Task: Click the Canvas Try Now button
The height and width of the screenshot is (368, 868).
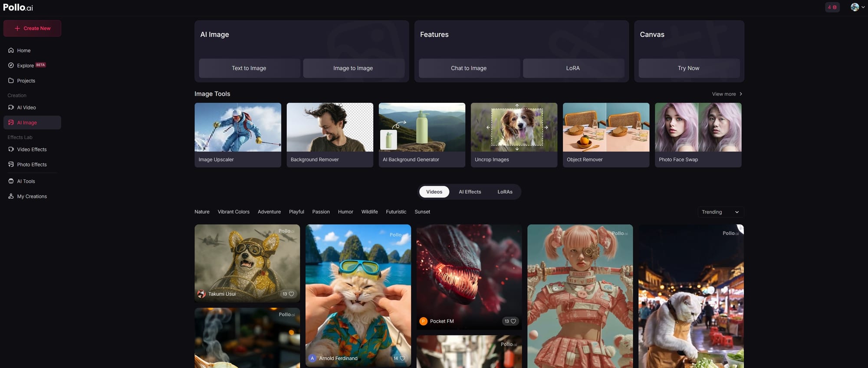Action: 689,68
